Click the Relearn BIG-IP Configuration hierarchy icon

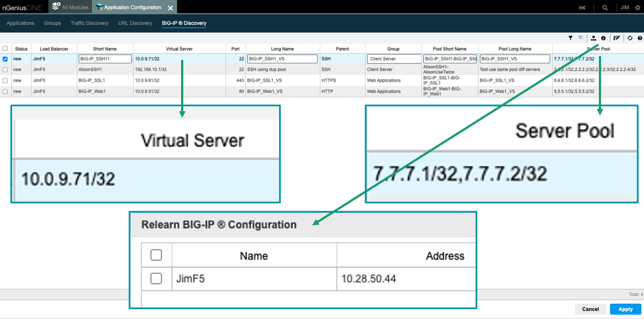point(594,38)
